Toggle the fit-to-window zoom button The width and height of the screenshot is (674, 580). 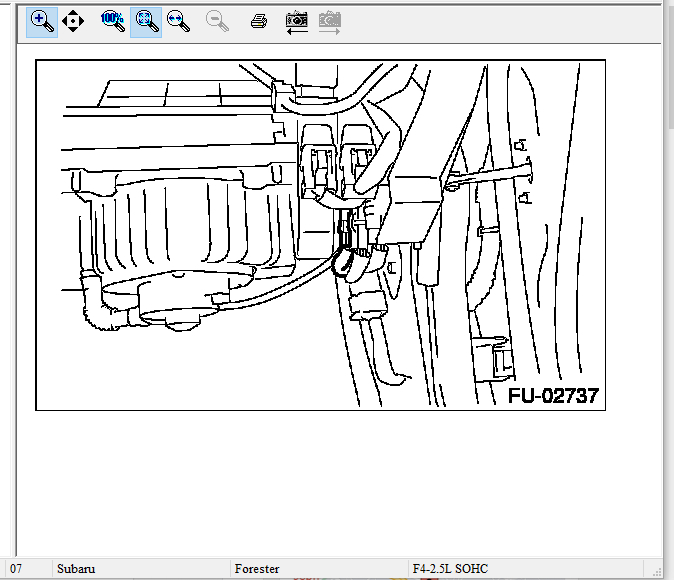[x=146, y=21]
